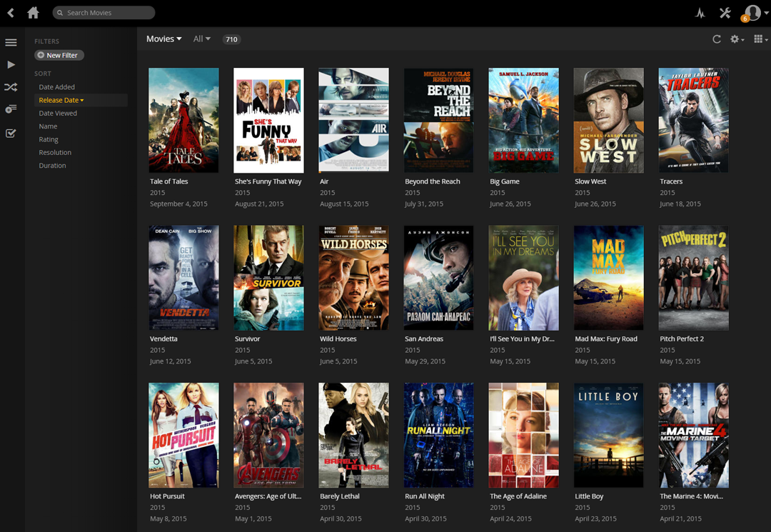
Task: Open the settings wrench and screwdriver icon
Action: coord(725,13)
